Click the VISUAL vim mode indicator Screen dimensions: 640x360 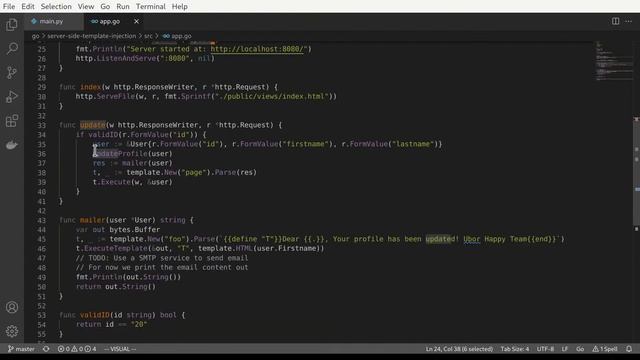coord(120,349)
